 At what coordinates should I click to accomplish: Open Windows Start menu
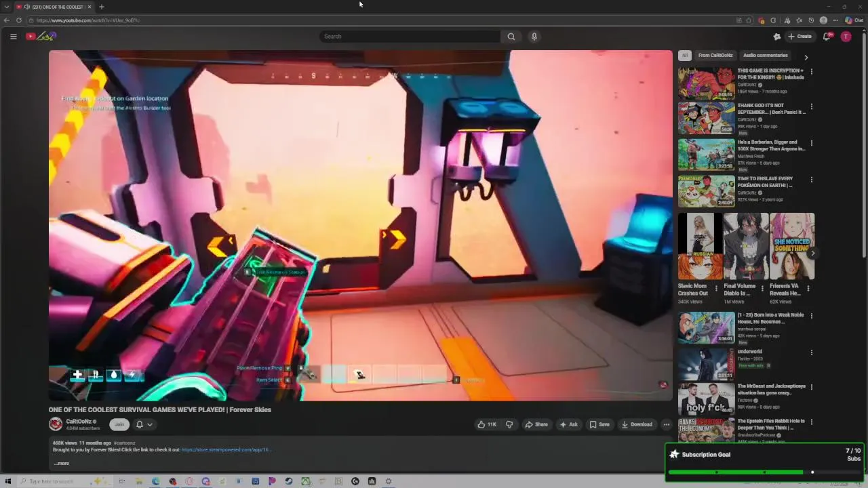7,481
